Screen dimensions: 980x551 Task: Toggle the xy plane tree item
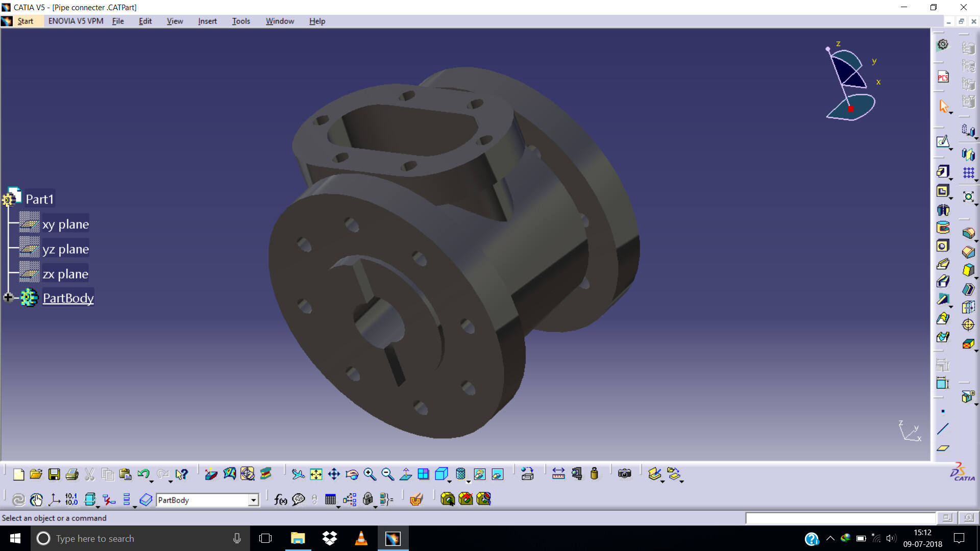[65, 224]
